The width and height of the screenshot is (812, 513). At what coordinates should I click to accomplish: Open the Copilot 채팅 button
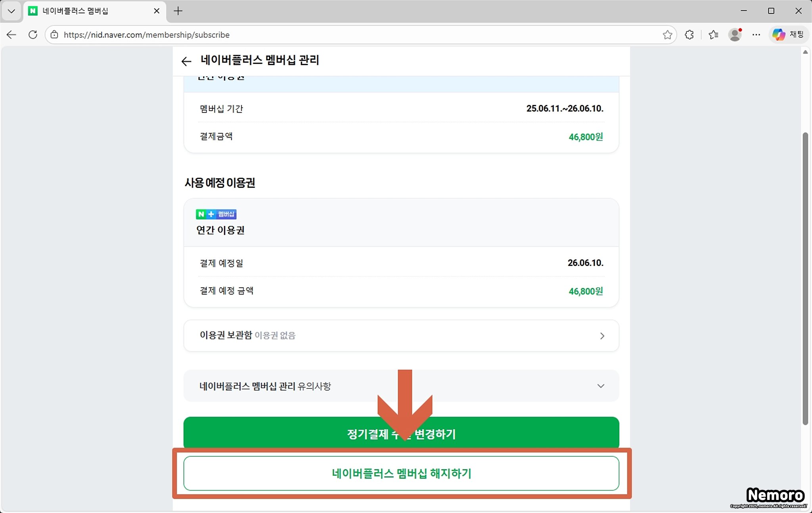tap(788, 35)
